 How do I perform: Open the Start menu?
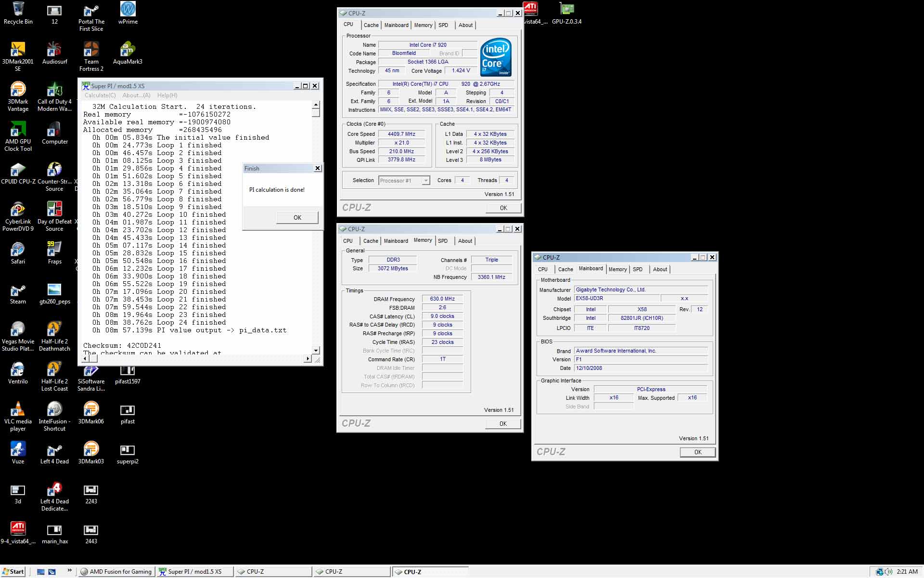pos(13,572)
